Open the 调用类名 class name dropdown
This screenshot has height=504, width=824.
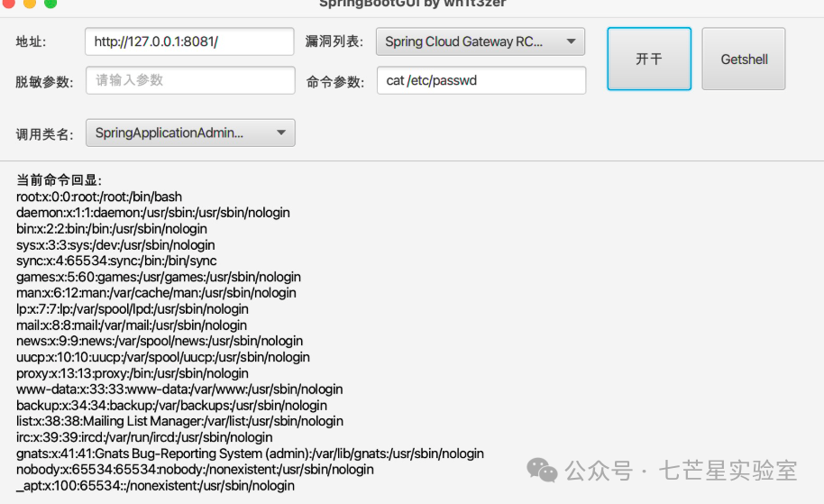[190, 133]
